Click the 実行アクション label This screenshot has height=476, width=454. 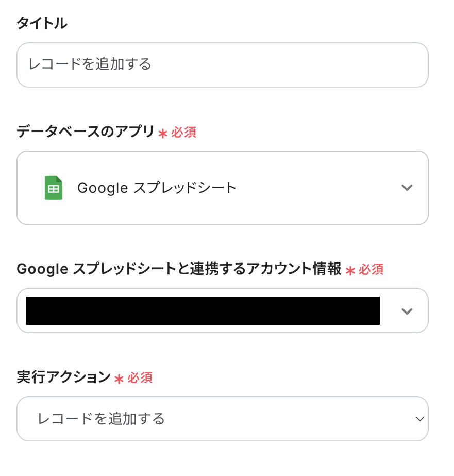tap(63, 378)
